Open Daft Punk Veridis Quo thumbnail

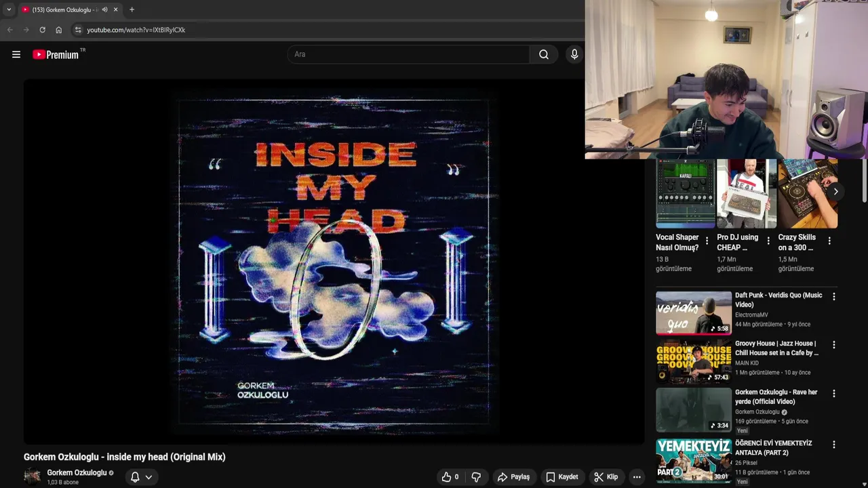[693, 312]
